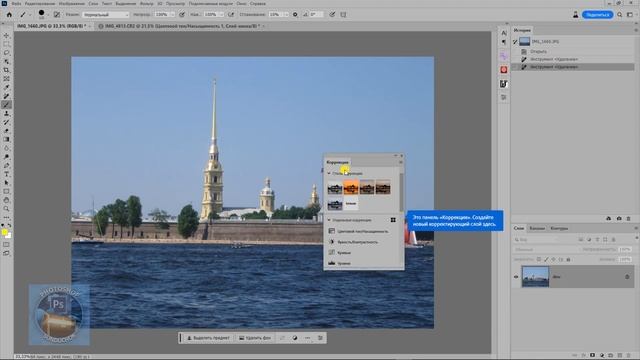Delete current state trash icon in History panel
This screenshot has height=360, width=640.
click(x=629, y=218)
